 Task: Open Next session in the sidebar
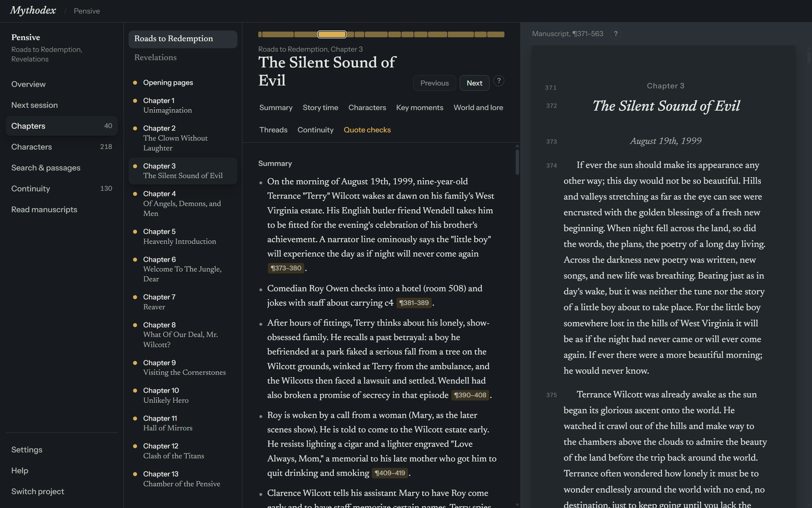[x=61, y=105]
